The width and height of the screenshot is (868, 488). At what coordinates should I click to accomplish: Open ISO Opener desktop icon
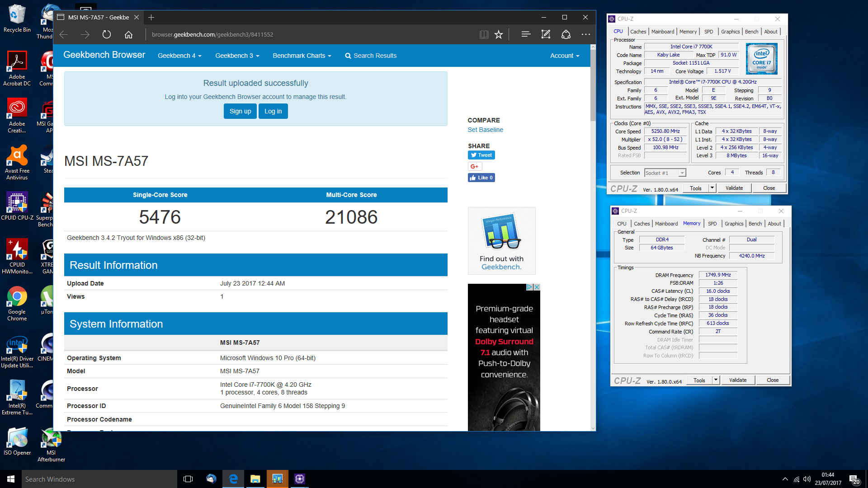(17, 441)
